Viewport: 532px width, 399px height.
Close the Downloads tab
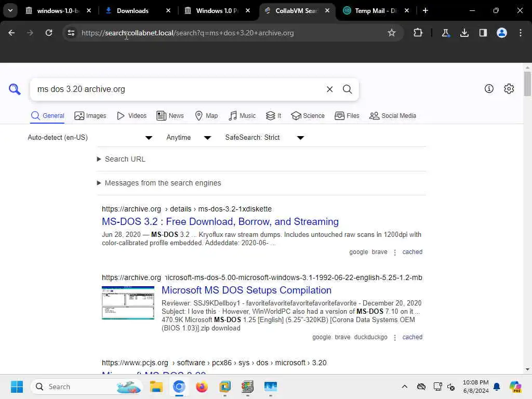(x=168, y=10)
